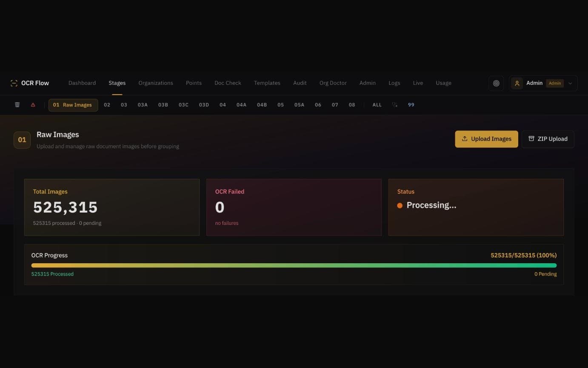Screen dimensions: 588x368
Task: Open the red warning triangle icon
Action: [x=33, y=105]
